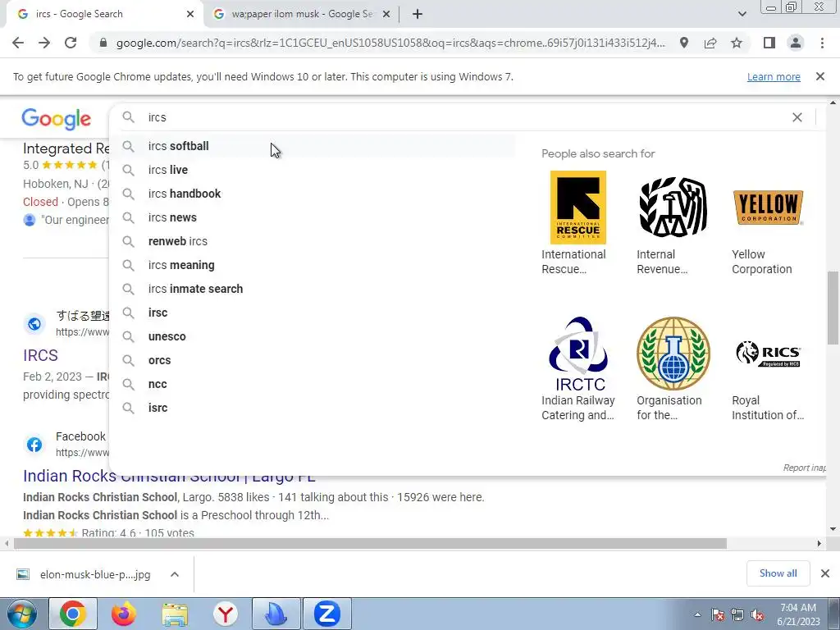The image size is (840, 630).
Task: Open the browser side panel
Action: (769, 43)
